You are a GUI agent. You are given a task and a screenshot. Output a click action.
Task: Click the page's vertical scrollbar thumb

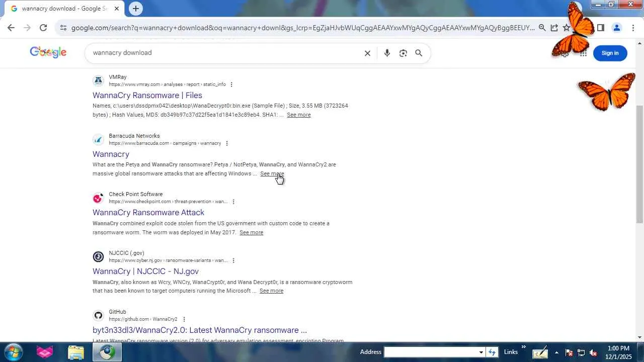click(x=639, y=164)
